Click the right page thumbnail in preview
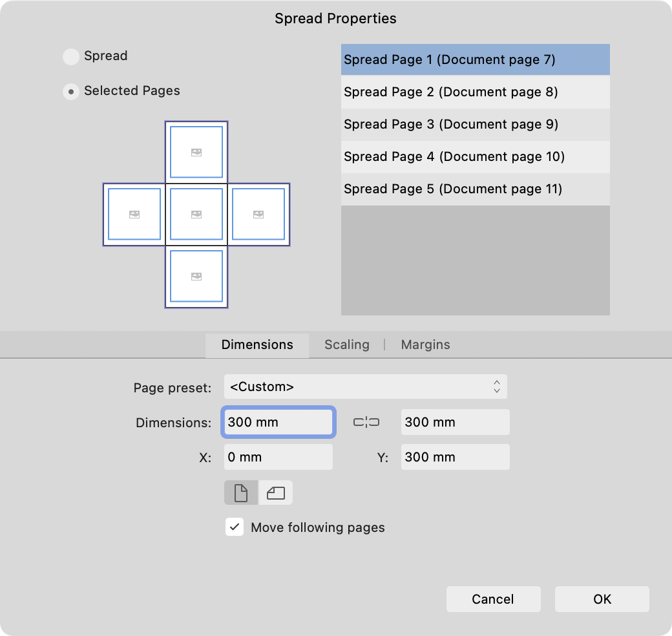The image size is (672, 636). tap(258, 215)
